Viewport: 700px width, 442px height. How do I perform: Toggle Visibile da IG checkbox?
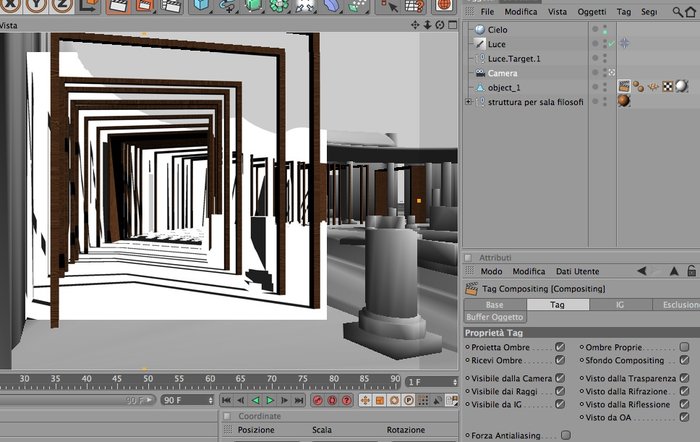click(560, 404)
